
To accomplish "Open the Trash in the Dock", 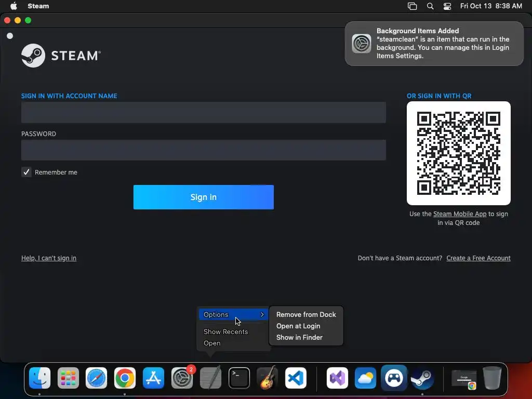I will (492, 378).
